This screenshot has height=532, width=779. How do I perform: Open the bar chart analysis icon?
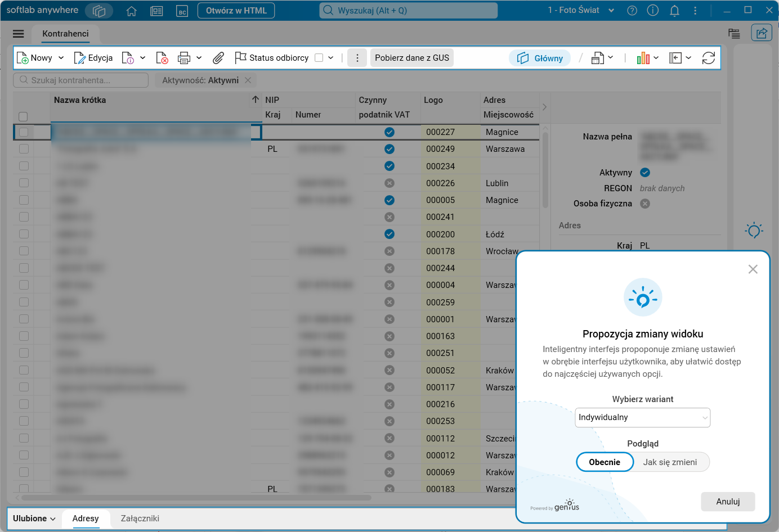click(643, 58)
